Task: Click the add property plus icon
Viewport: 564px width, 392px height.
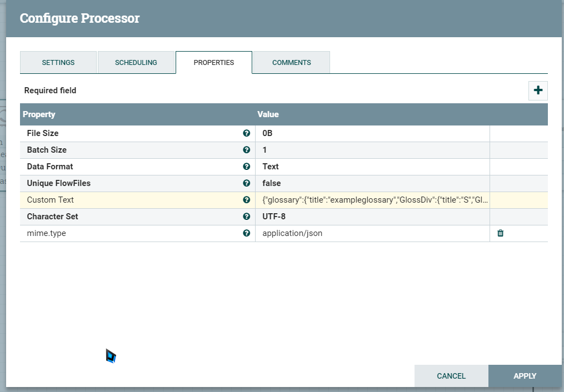Action: [537, 91]
